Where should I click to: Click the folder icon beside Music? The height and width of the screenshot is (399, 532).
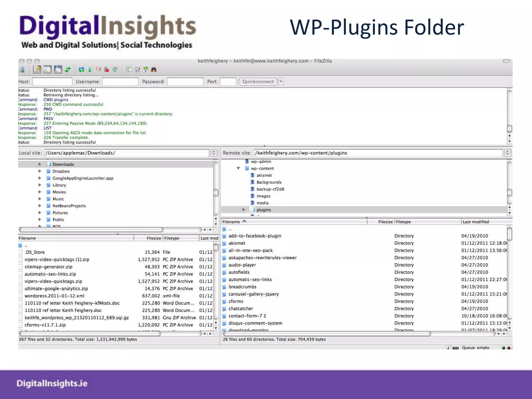click(x=48, y=199)
